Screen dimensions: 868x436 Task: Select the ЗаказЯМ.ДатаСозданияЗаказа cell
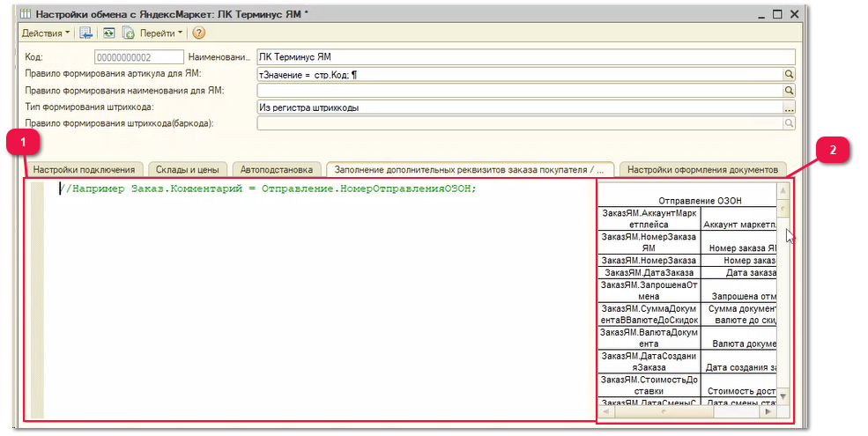coord(649,362)
